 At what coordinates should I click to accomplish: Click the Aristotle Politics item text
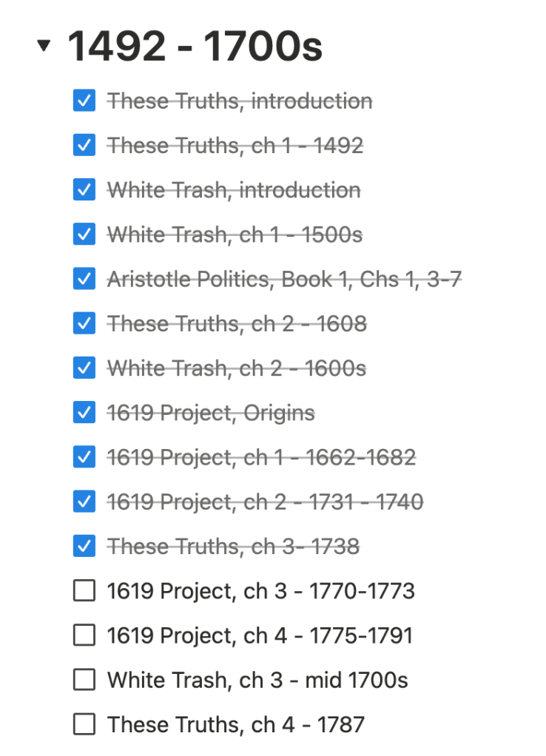pos(285,279)
